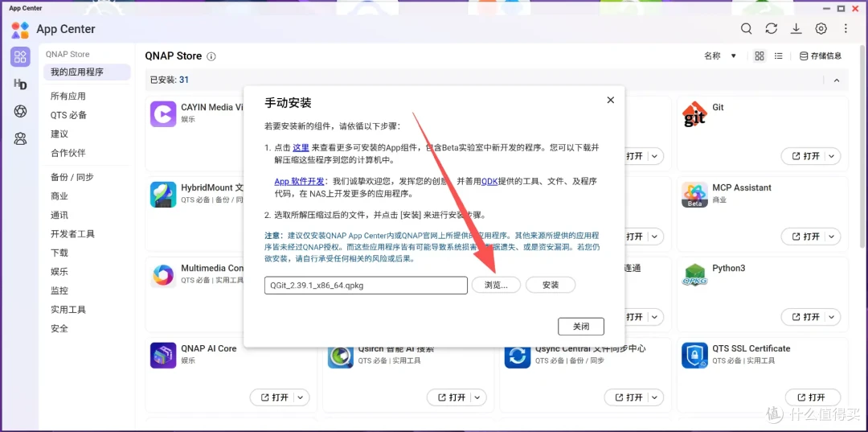Screen dimensions: 868x432
Task: Click the Multimedia Console app icon
Action: point(163,274)
